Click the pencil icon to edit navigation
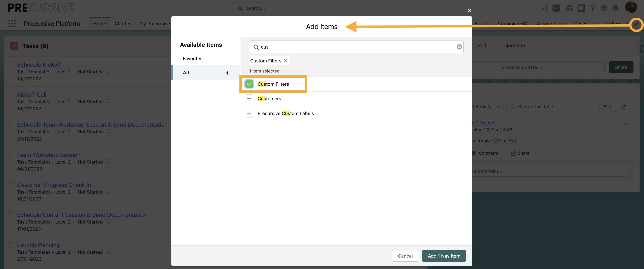The width and height of the screenshot is (644, 269). [x=636, y=24]
